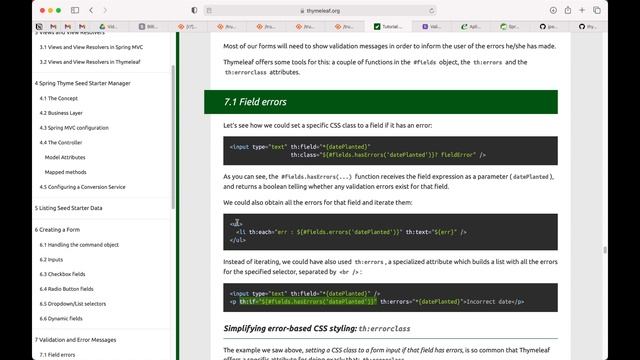Open a new tab with plus icon
The height and width of the screenshot is (360, 640).
tap(582, 10)
